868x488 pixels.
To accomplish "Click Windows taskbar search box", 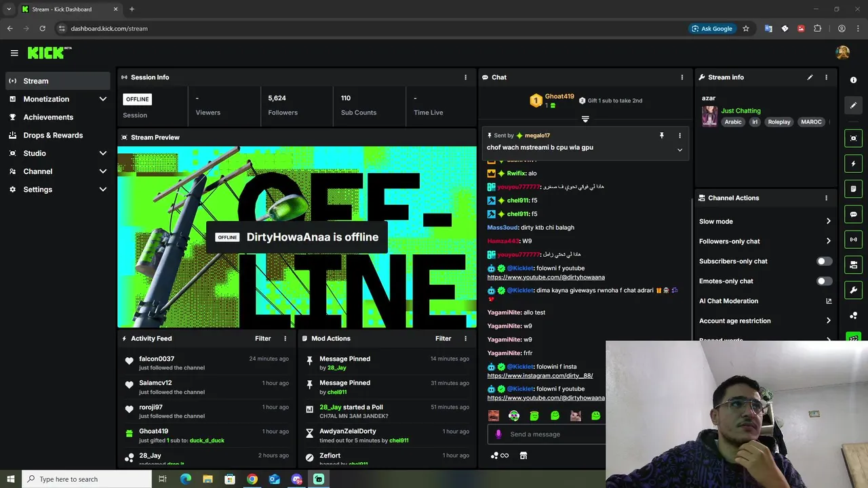I will pyautogui.click(x=87, y=479).
